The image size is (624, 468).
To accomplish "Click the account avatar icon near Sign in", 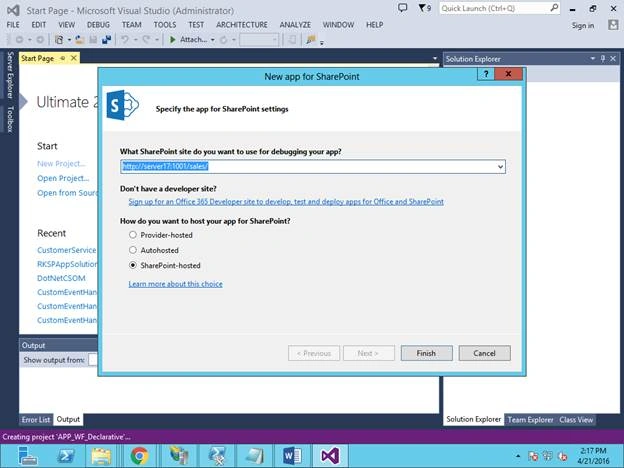I will pos(613,25).
